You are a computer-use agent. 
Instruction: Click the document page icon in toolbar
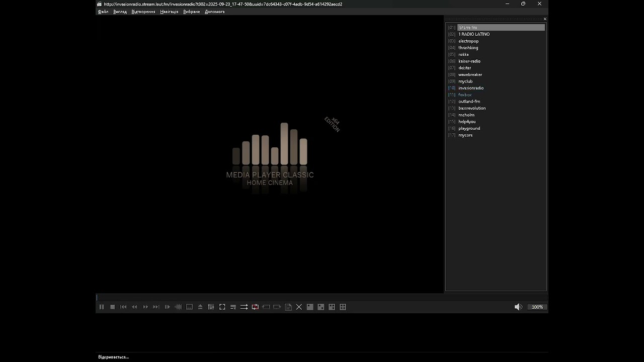[x=288, y=307]
